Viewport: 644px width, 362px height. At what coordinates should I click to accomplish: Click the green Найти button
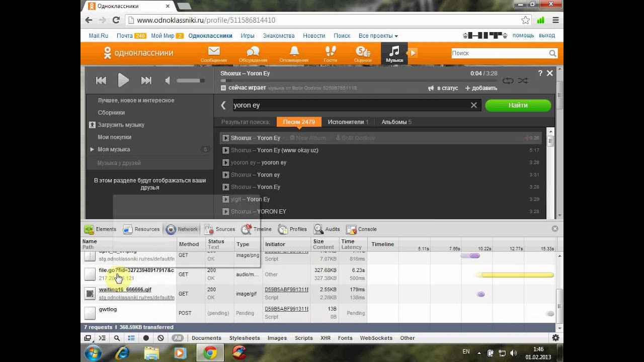pyautogui.click(x=518, y=105)
